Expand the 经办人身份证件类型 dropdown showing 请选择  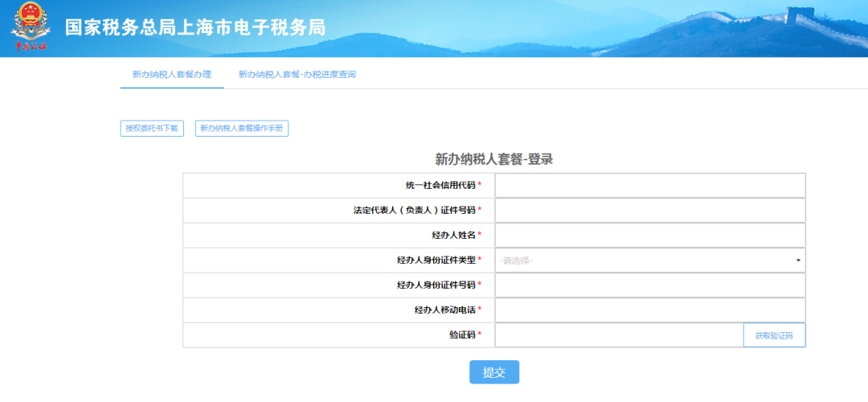click(649, 260)
